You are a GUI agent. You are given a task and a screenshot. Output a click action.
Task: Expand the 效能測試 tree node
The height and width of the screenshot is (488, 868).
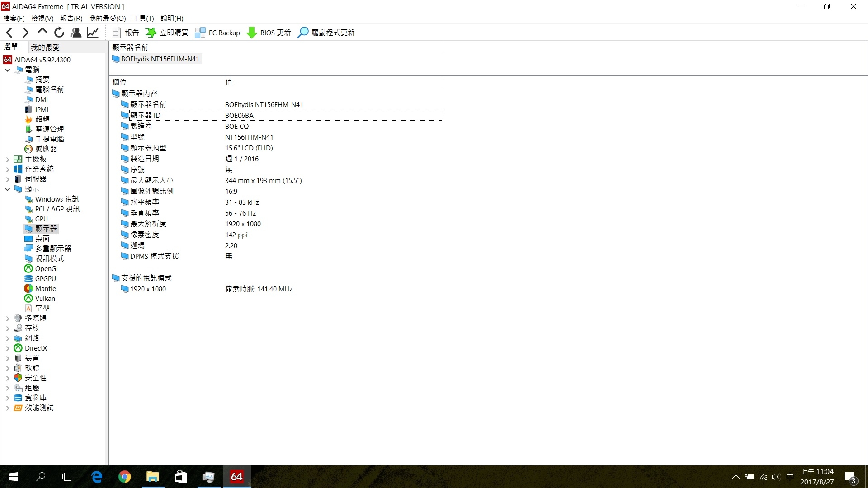[x=8, y=408]
